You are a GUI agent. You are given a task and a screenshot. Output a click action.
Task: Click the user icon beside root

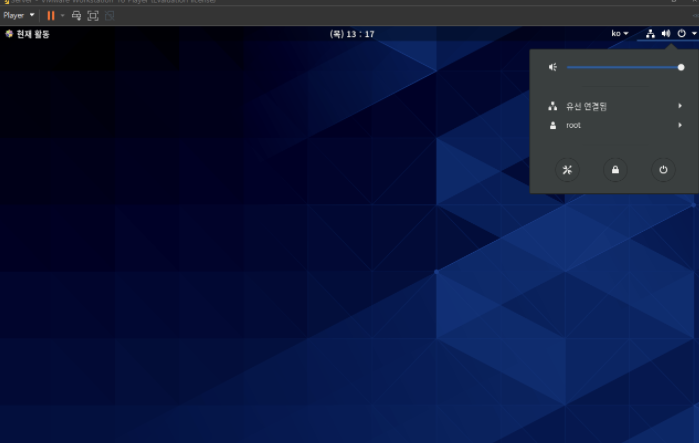coord(553,125)
